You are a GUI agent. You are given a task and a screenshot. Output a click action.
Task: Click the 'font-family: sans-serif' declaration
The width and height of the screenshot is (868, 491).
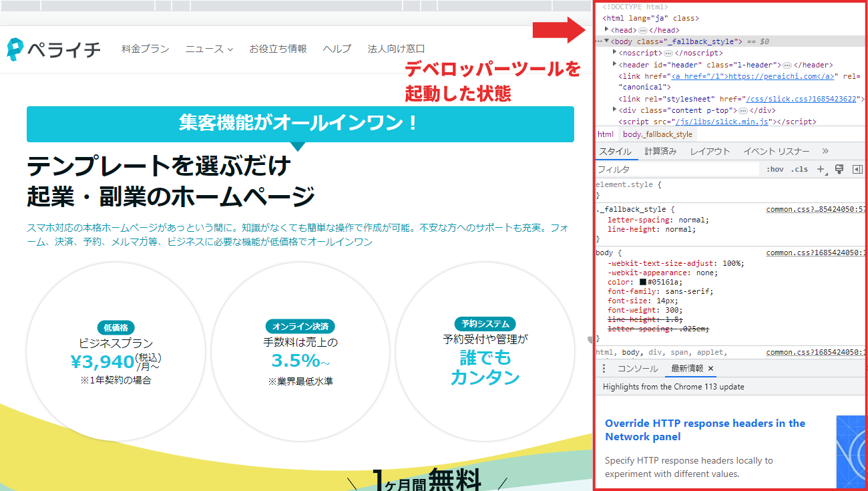(x=660, y=291)
